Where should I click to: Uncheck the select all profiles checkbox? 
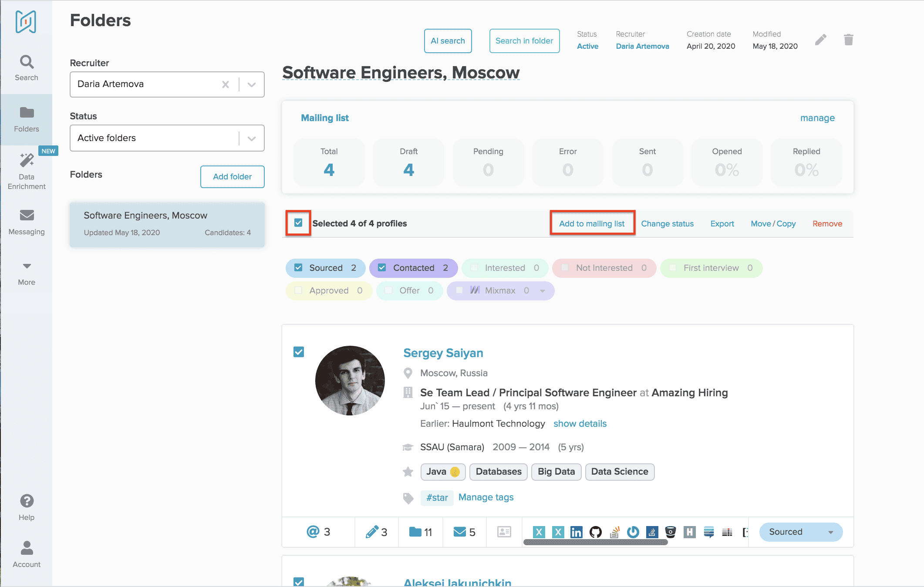tap(298, 223)
